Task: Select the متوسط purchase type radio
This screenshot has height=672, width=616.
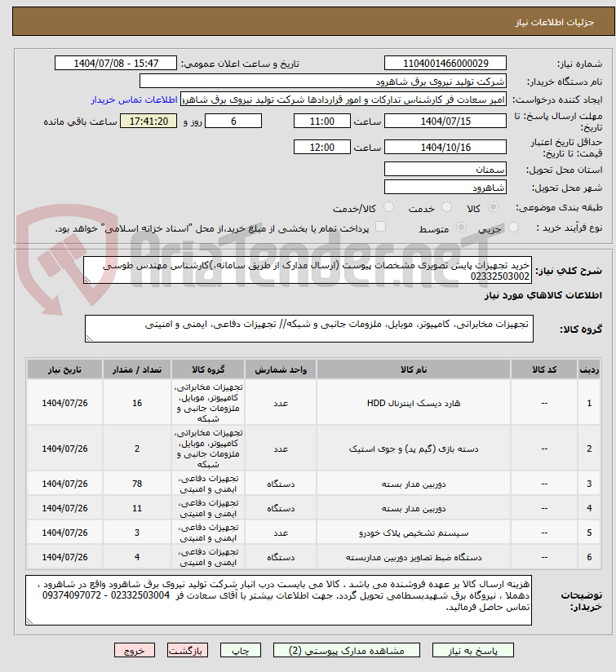Action: point(461,228)
